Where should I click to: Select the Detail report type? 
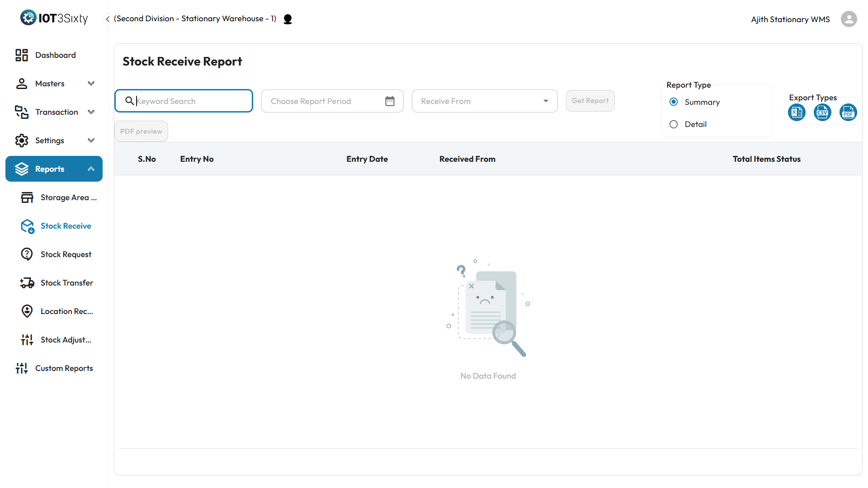(x=674, y=124)
